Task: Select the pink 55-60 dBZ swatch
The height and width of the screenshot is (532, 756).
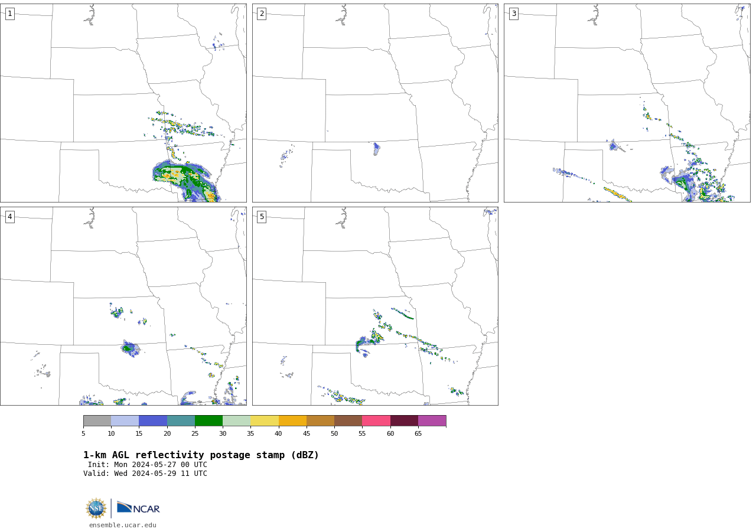Action: pyautogui.click(x=376, y=420)
